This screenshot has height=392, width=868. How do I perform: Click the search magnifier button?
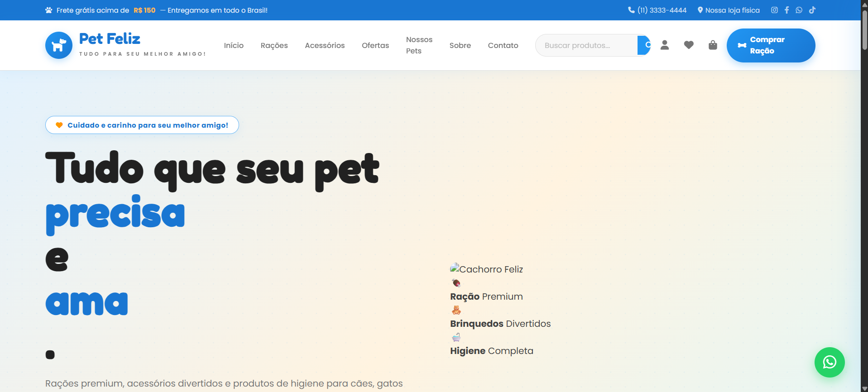tap(644, 45)
